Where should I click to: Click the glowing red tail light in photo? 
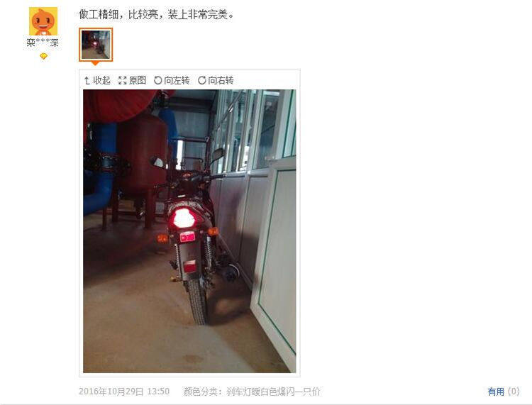coord(184,218)
